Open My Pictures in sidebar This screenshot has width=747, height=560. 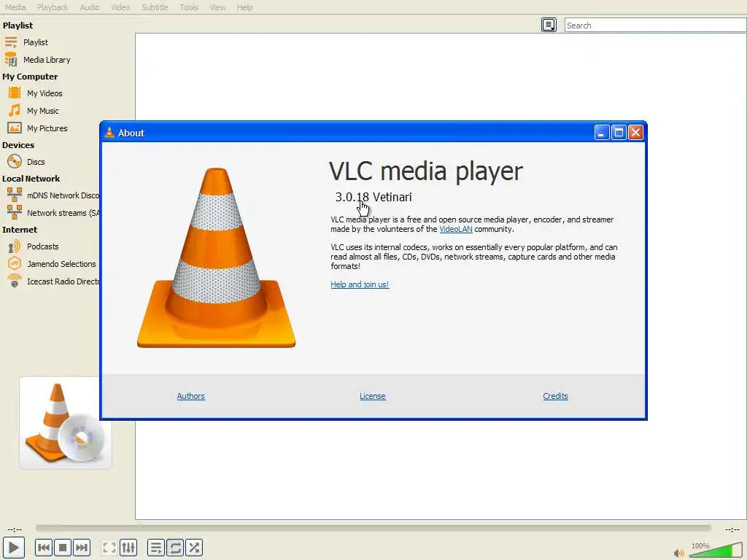[47, 128]
